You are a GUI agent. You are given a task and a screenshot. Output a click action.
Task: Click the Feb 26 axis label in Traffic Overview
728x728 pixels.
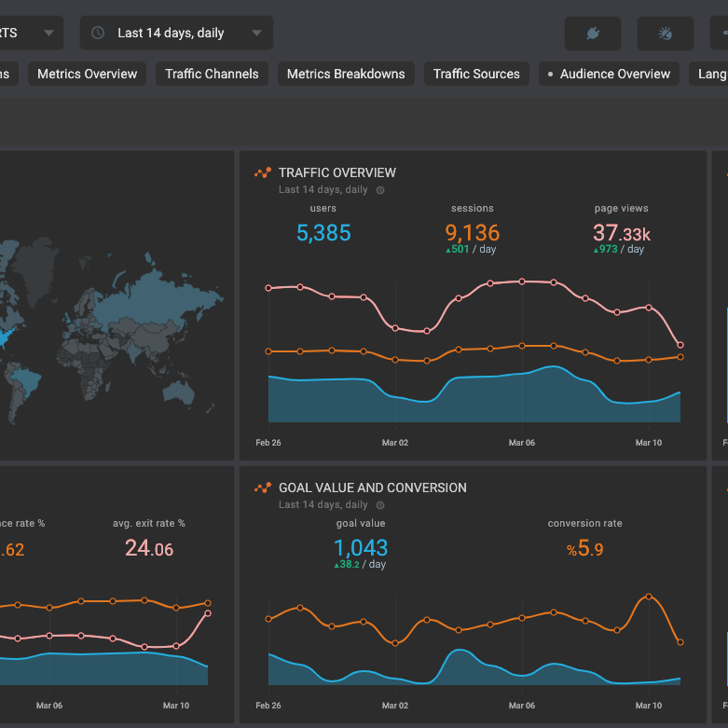[x=268, y=443]
